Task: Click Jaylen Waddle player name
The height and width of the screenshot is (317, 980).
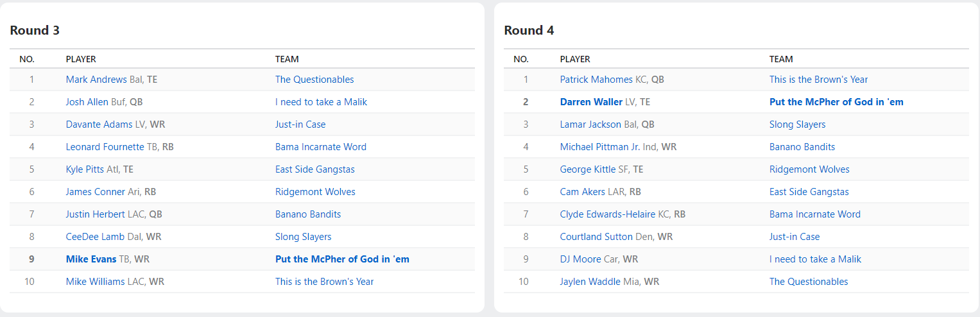Action: 590,282
